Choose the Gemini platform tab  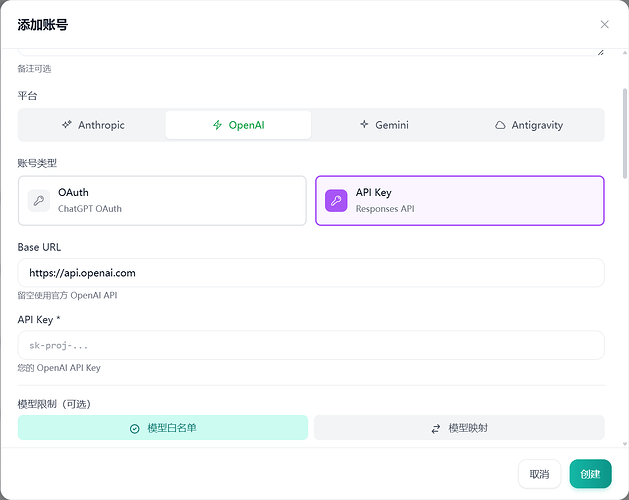click(x=384, y=125)
